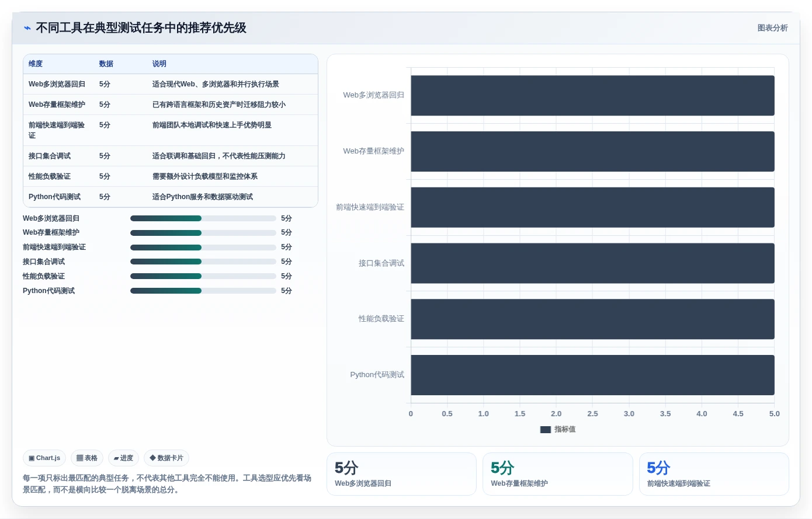Image resolution: width=812 pixels, height=519 pixels.
Task: Click the 接口集合调试 progress bar
Action: 203,262
